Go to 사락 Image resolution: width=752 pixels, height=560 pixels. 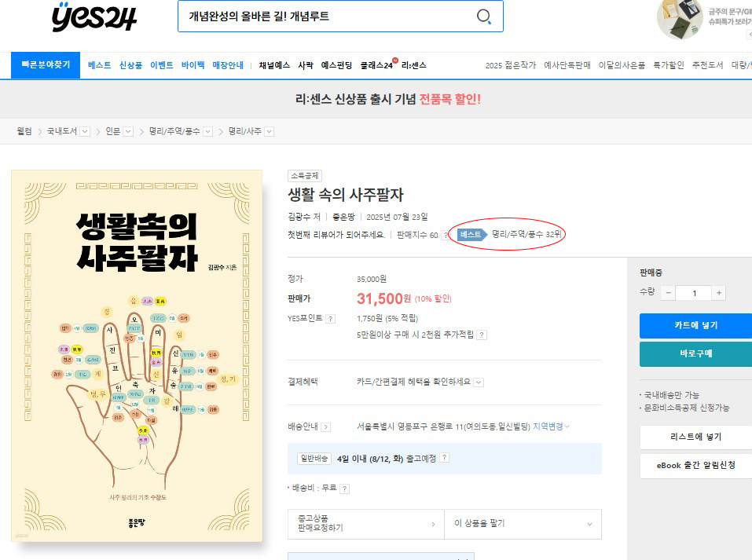[306, 65]
